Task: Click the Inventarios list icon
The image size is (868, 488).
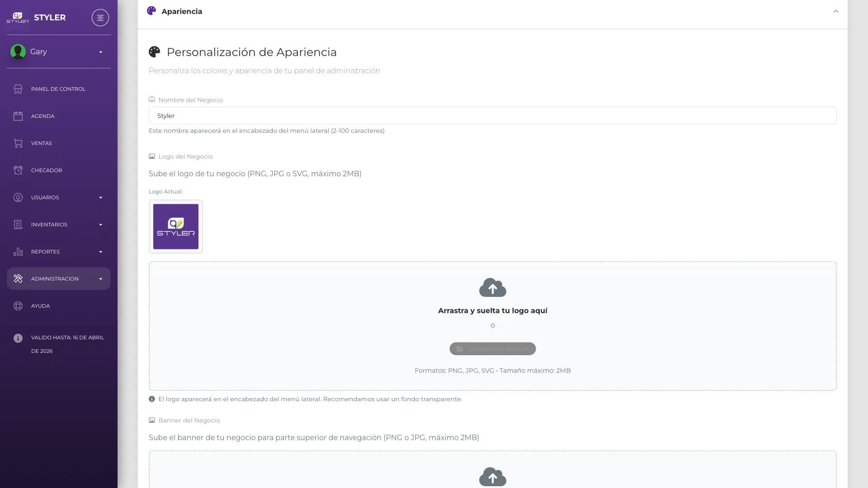Action: click(18, 225)
